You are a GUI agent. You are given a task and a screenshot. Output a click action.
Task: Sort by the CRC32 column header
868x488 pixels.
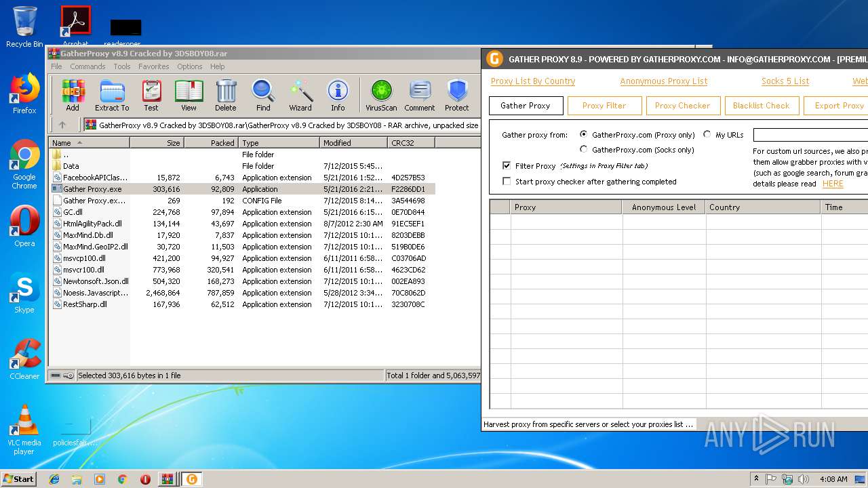point(411,142)
